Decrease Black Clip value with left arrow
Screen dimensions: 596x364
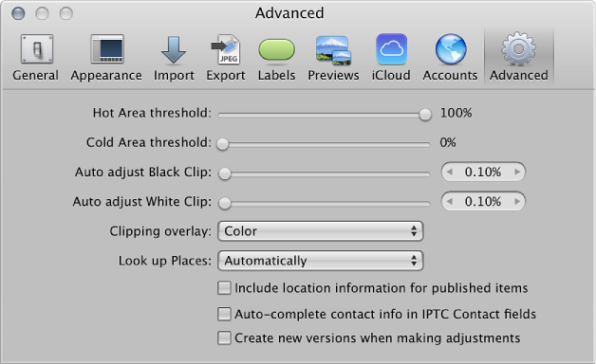pyautogui.click(x=450, y=172)
